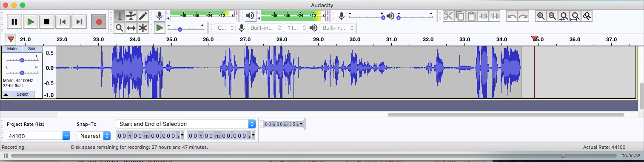Open Start and End of Selection dropdown

pos(185,124)
